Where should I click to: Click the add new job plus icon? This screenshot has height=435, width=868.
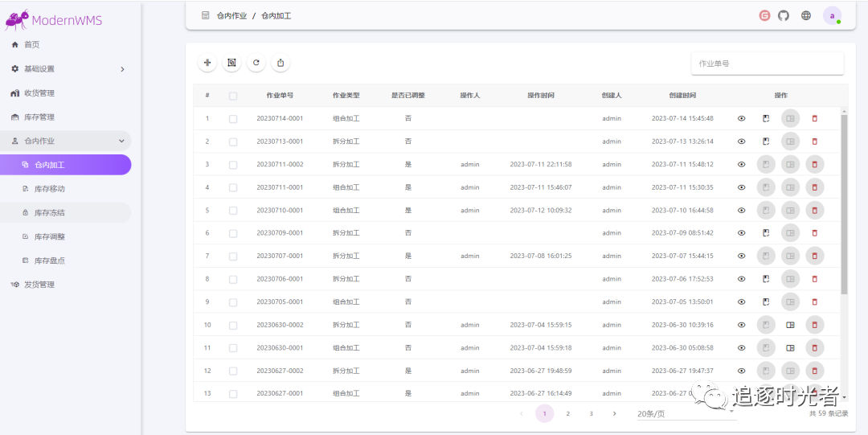(207, 63)
